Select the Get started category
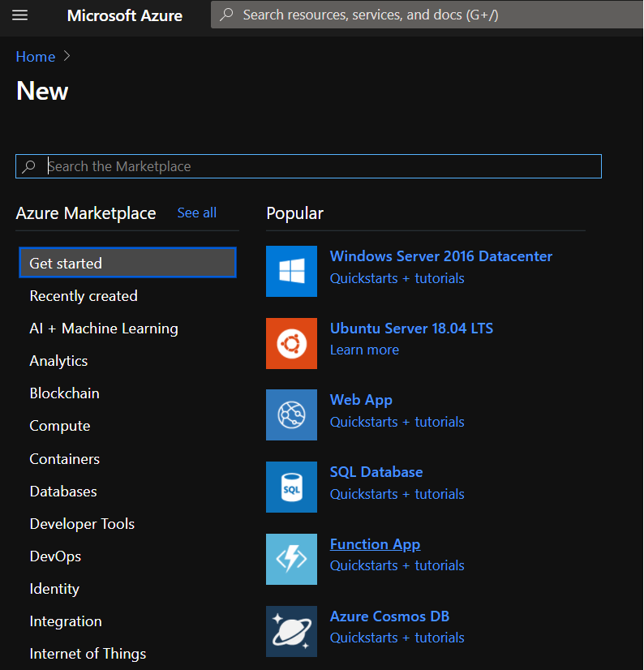 pyautogui.click(x=127, y=263)
